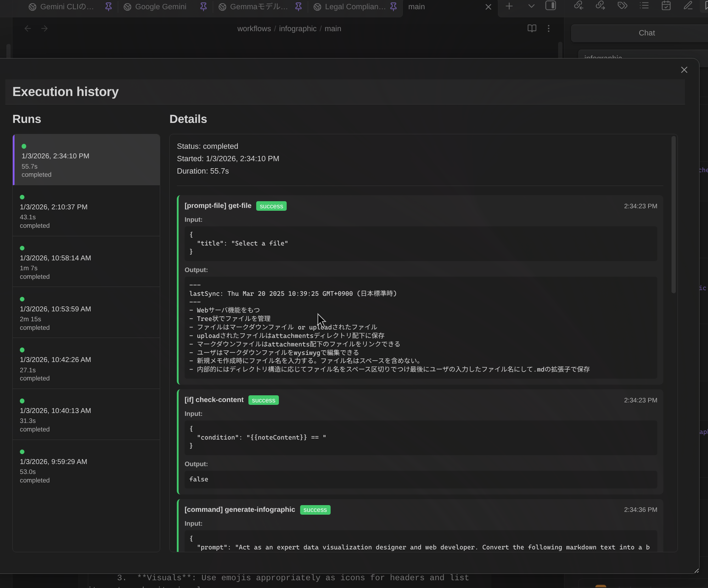
Task: Open the backlinks pane icon
Action: click(x=578, y=6)
